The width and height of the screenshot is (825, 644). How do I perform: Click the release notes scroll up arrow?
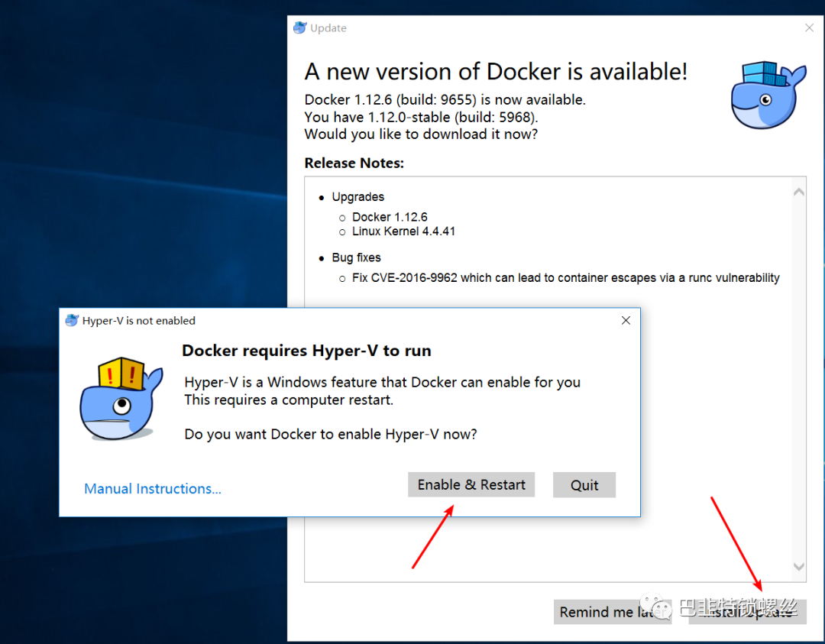[799, 192]
